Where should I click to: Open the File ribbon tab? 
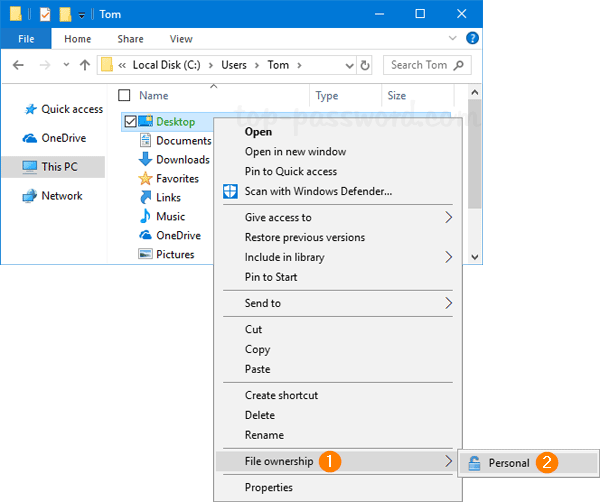pos(26,39)
